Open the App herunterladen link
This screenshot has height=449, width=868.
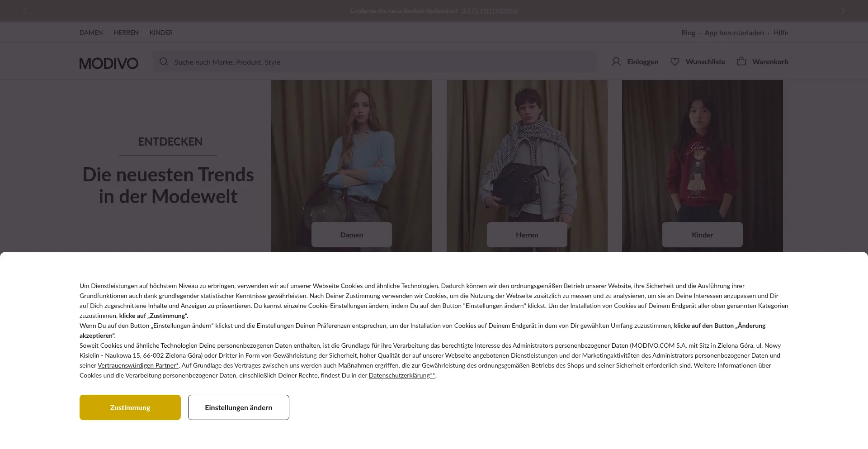tap(734, 33)
